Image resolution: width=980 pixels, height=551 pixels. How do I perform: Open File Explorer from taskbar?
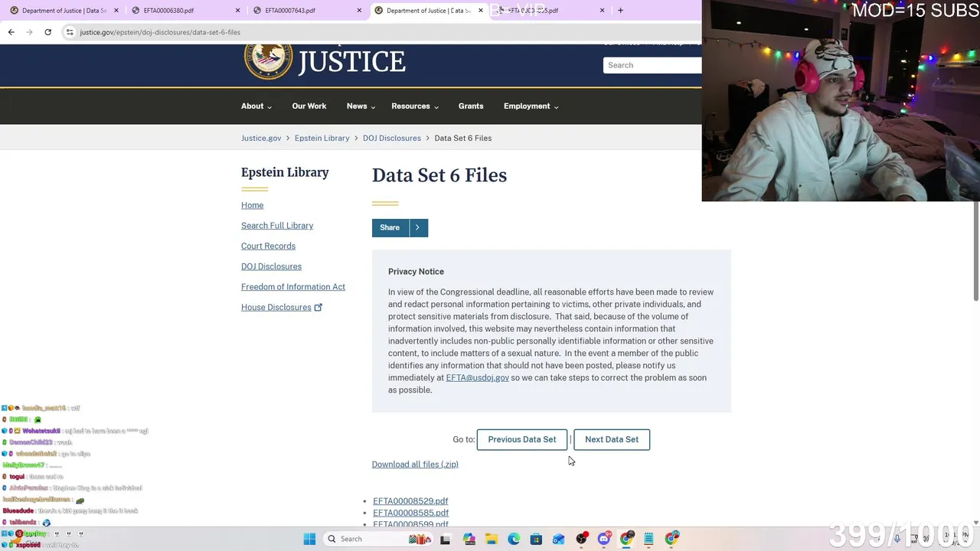click(x=491, y=539)
